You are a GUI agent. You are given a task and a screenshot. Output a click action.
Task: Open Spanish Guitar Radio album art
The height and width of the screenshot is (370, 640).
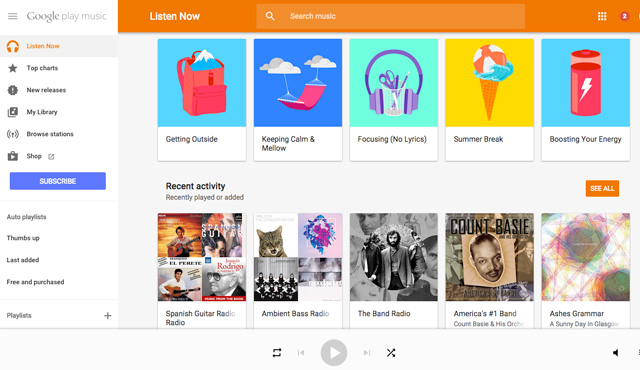[x=202, y=257]
